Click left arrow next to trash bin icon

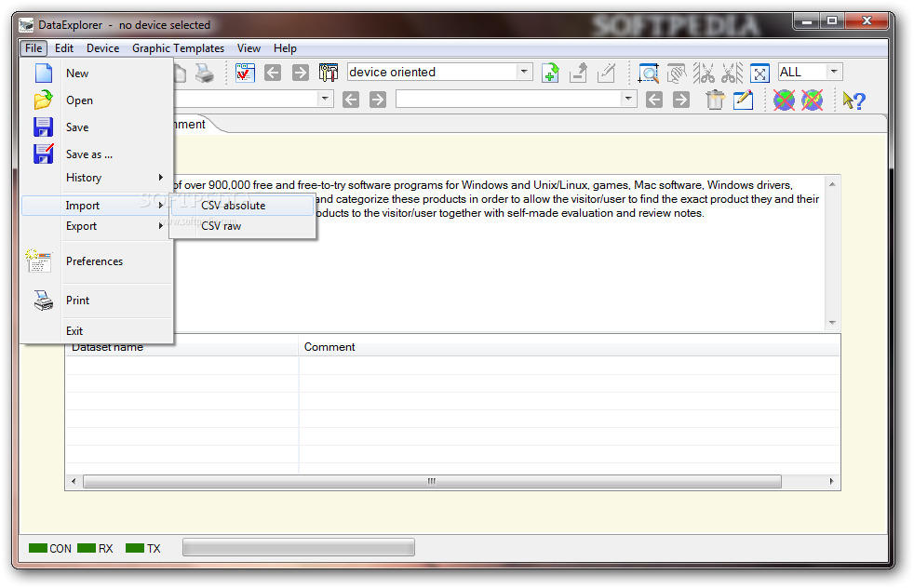coord(654,100)
